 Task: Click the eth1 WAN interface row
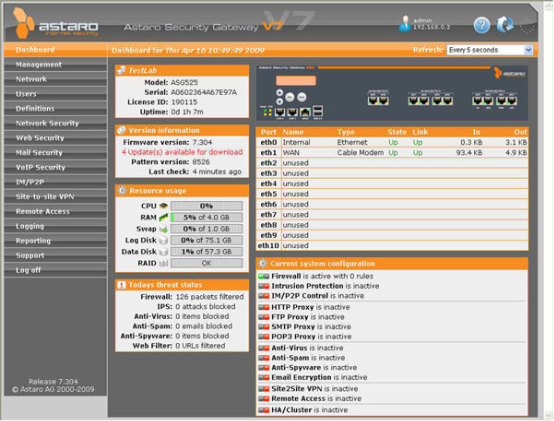coord(392,153)
